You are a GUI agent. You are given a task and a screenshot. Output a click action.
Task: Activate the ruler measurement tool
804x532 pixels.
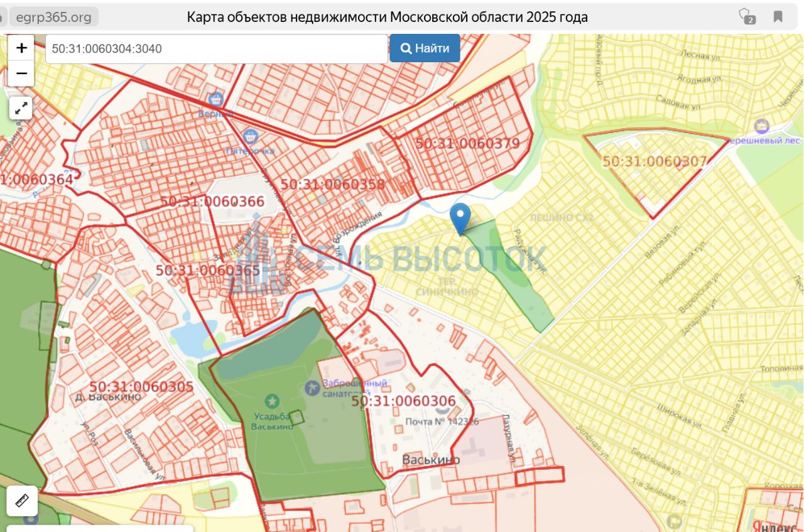click(x=22, y=501)
